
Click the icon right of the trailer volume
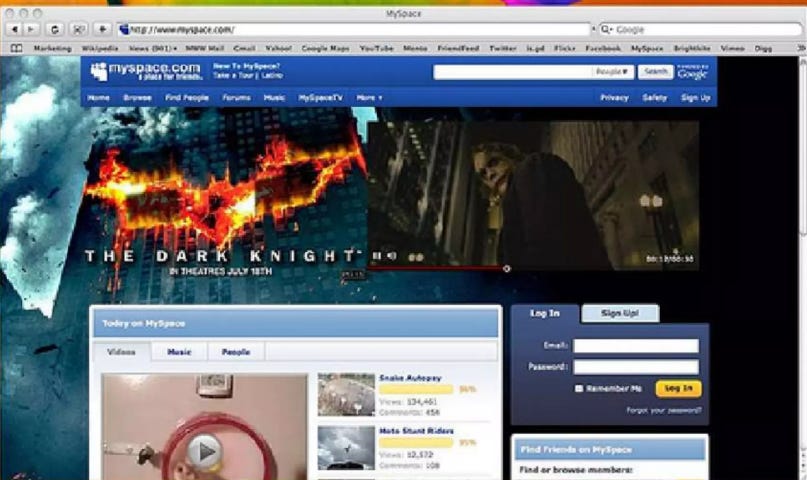click(416, 257)
